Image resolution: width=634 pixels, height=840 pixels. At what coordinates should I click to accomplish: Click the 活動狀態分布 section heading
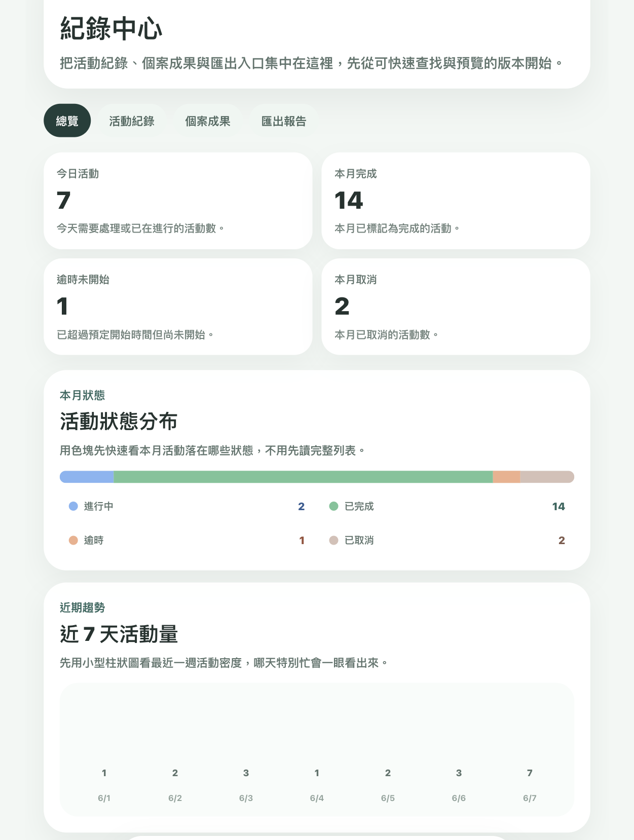tap(119, 421)
